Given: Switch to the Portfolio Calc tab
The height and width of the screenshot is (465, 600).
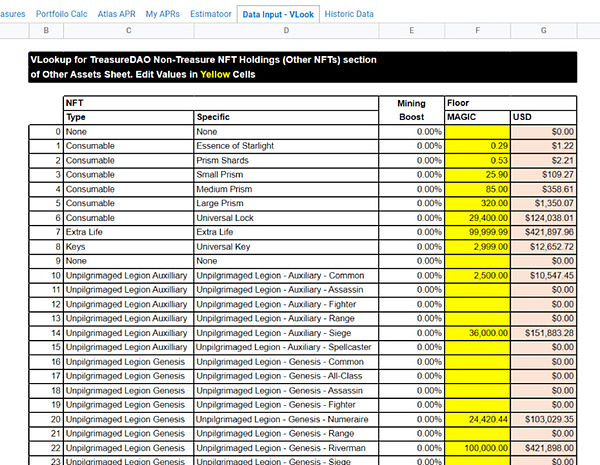Looking at the screenshot, I should (x=62, y=14).
